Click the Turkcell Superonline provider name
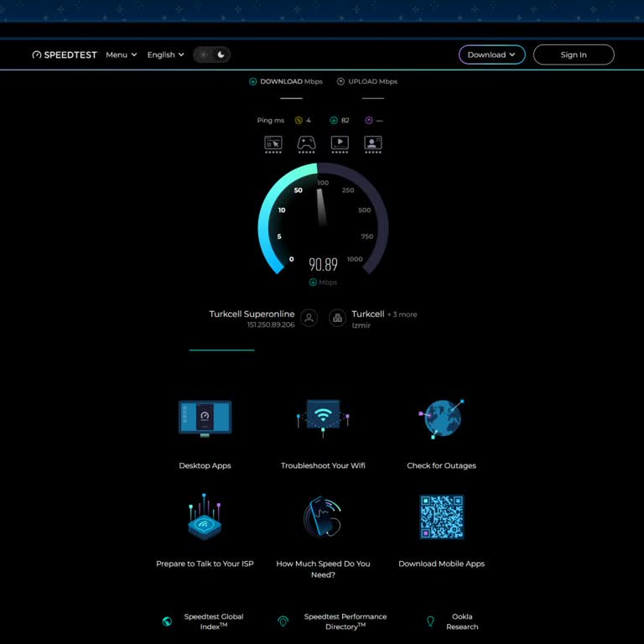 click(x=252, y=314)
